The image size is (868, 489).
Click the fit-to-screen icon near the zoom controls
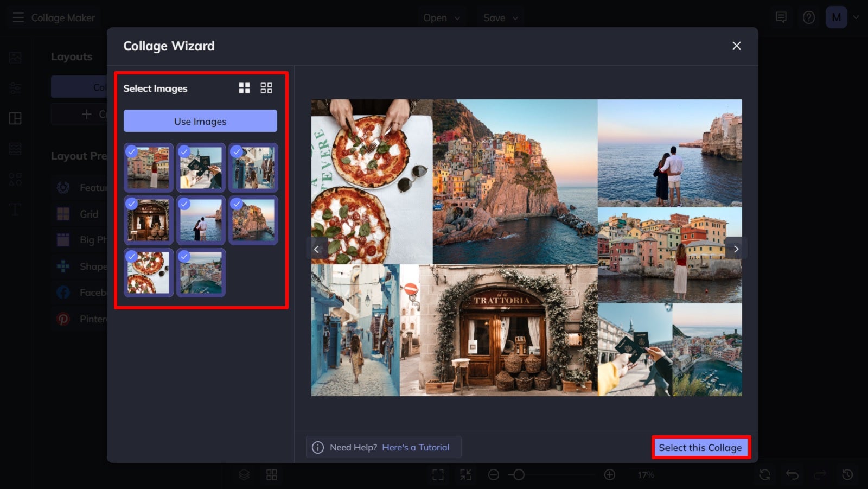465,474
